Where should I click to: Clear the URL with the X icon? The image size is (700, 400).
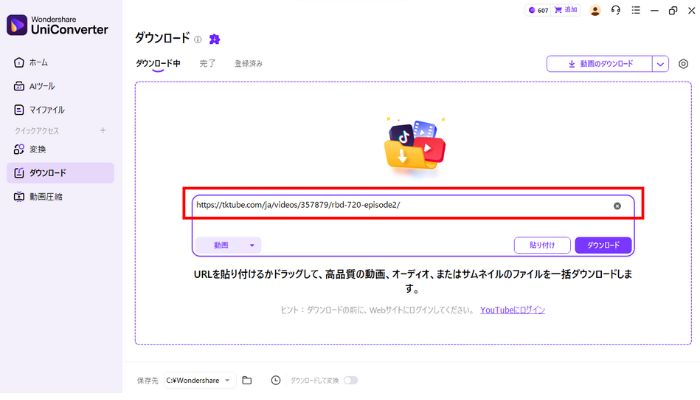617,206
